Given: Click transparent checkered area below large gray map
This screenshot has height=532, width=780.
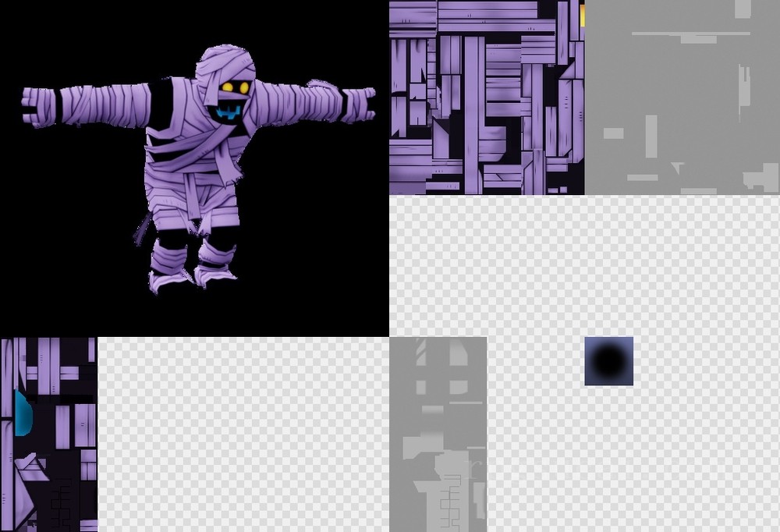Looking at the screenshot, I should [682, 265].
